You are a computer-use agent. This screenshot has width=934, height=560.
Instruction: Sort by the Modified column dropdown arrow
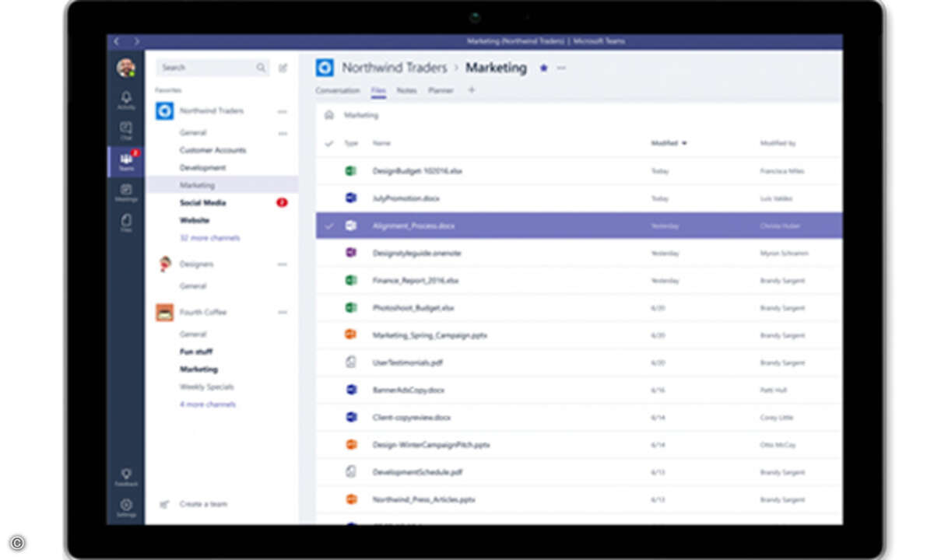685,143
